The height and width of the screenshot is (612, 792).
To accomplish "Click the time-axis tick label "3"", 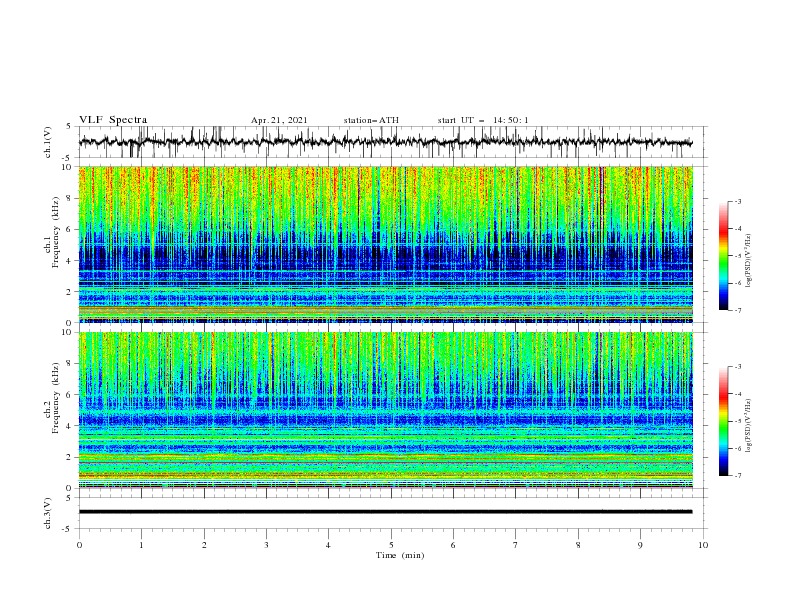I will click(266, 545).
